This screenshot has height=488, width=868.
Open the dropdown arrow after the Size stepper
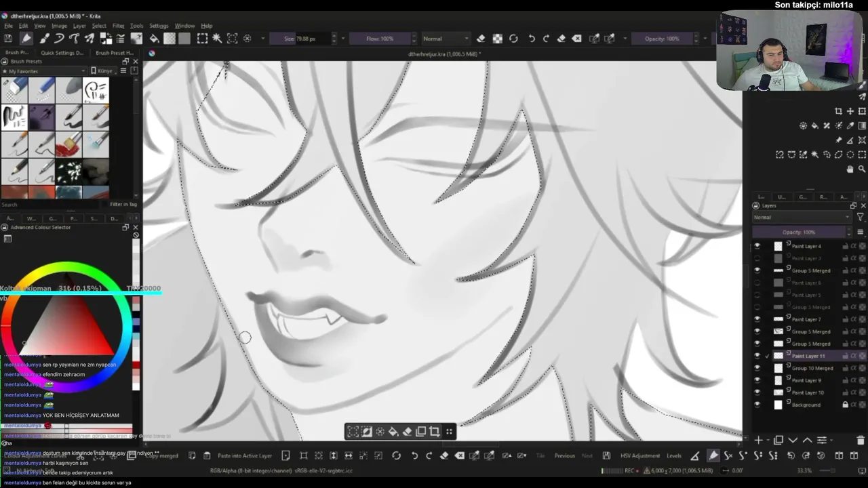[x=343, y=39]
